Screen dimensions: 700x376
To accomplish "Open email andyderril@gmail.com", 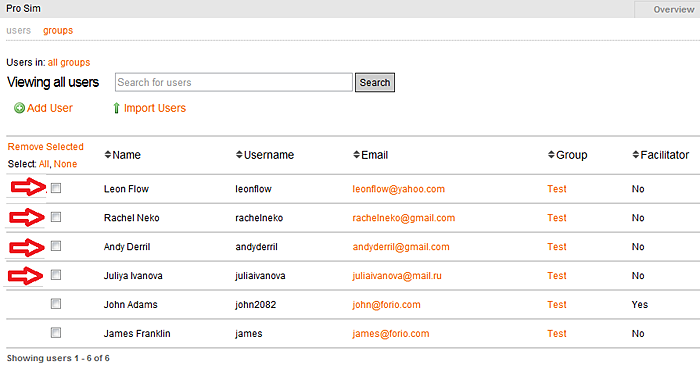I will [x=401, y=247].
